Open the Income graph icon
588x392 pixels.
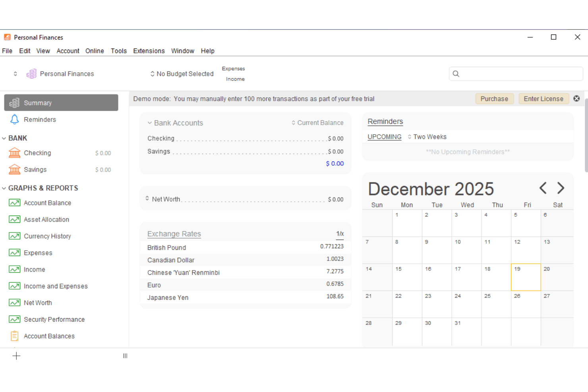coord(15,270)
